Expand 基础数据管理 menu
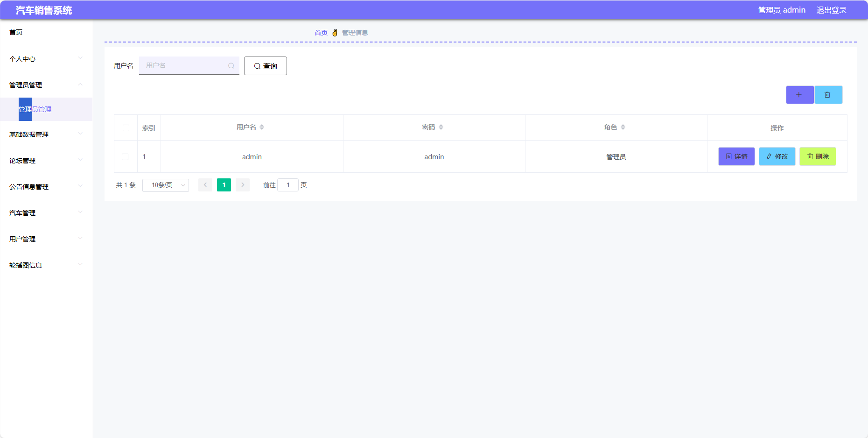The image size is (868, 438). click(46, 134)
